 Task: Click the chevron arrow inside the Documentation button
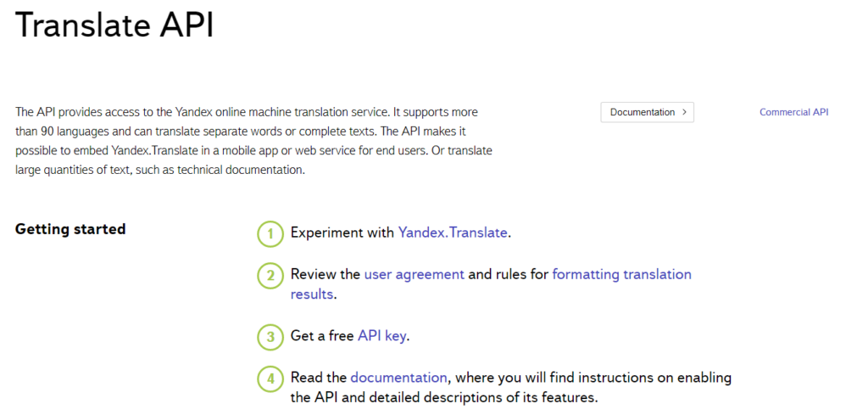[x=684, y=113]
